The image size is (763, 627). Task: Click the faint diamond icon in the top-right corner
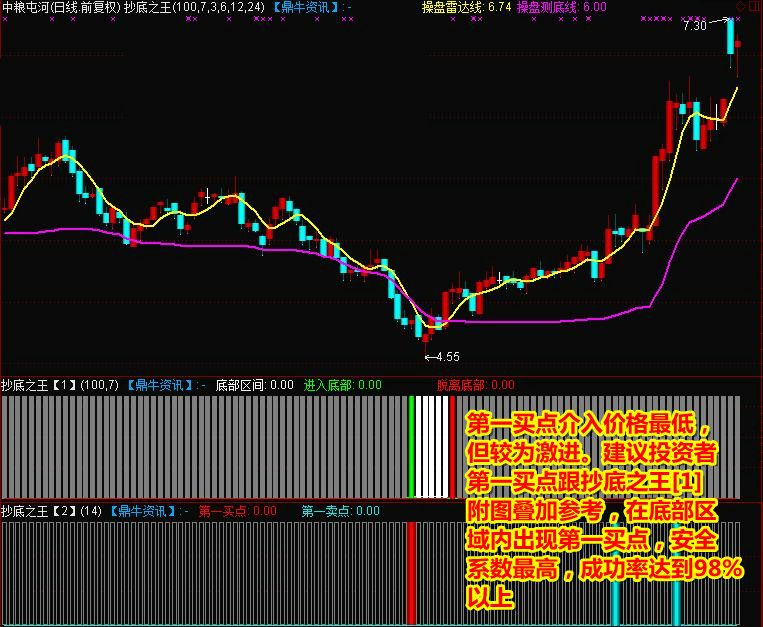(741, 6)
